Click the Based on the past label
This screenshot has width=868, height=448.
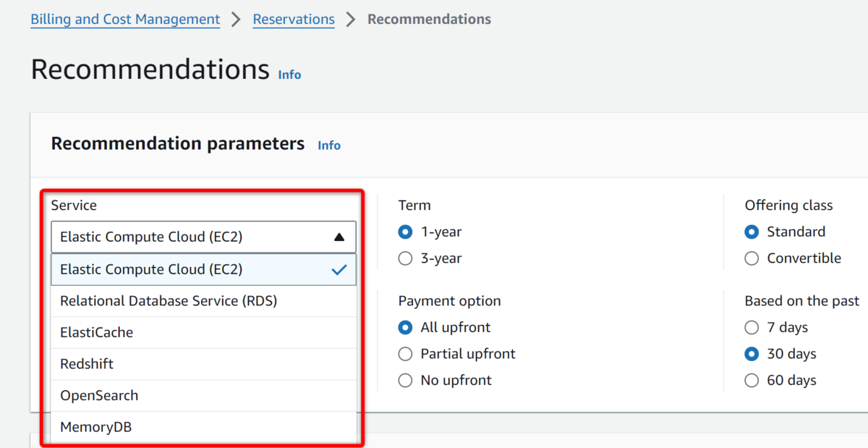click(x=802, y=301)
